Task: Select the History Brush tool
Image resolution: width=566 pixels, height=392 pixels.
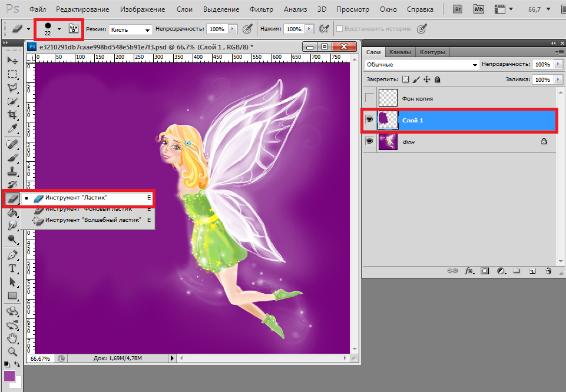Action: point(12,184)
